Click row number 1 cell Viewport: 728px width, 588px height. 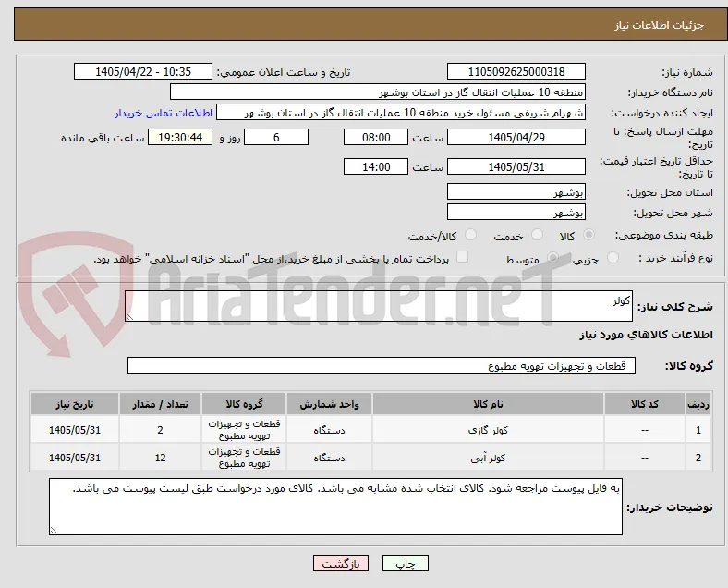pyautogui.click(x=698, y=430)
